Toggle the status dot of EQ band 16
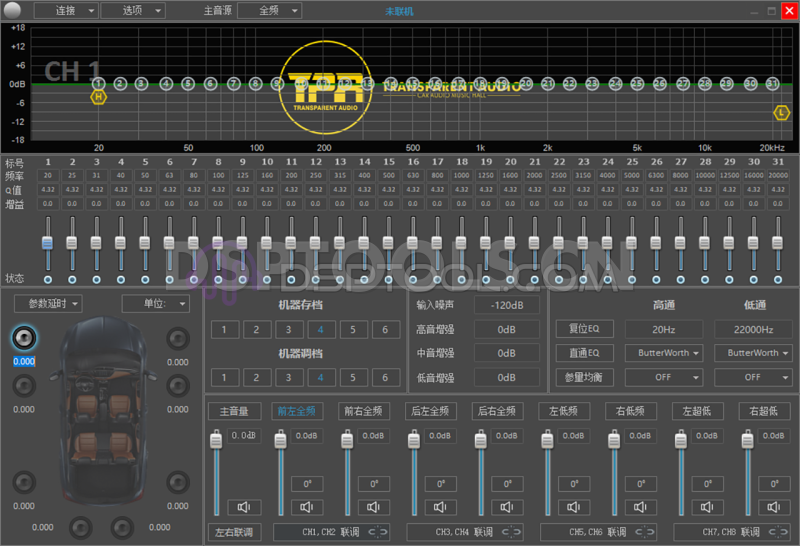The height and width of the screenshot is (546, 800). (x=412, y=279)
